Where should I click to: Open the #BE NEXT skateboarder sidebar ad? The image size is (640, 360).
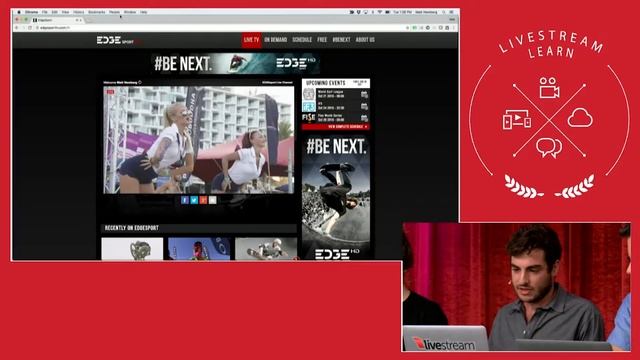click(336, 198)
